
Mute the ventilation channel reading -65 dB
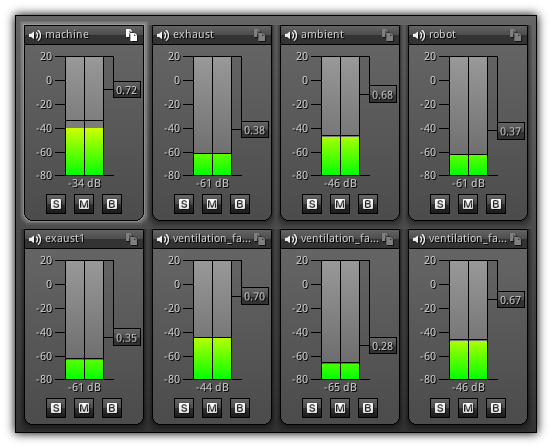(x=340, y=408)
